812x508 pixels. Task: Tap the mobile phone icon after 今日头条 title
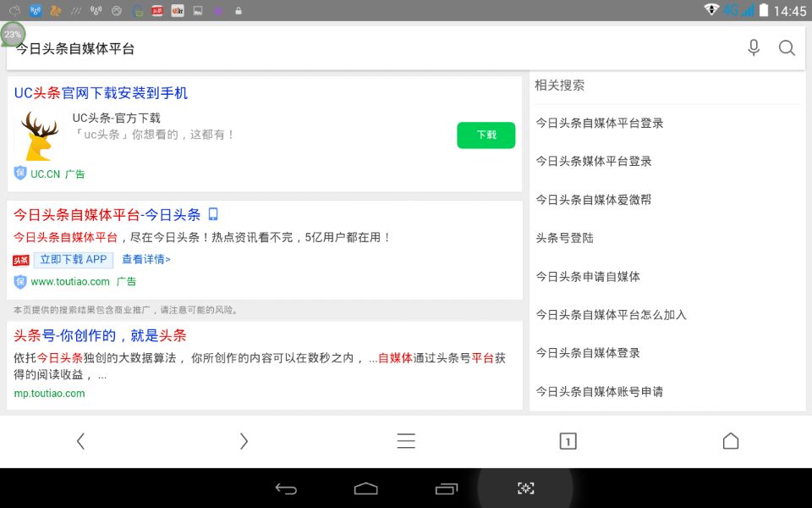[213, 213]
